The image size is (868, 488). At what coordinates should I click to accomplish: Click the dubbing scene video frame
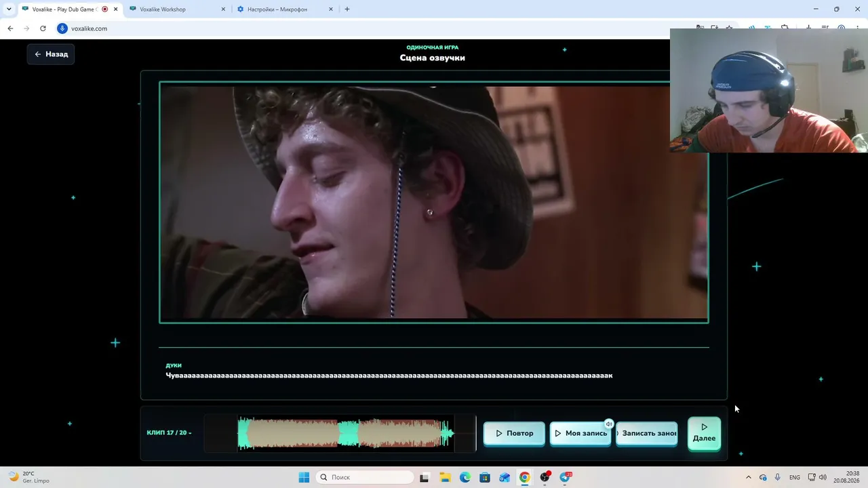[x=434, y=202]
